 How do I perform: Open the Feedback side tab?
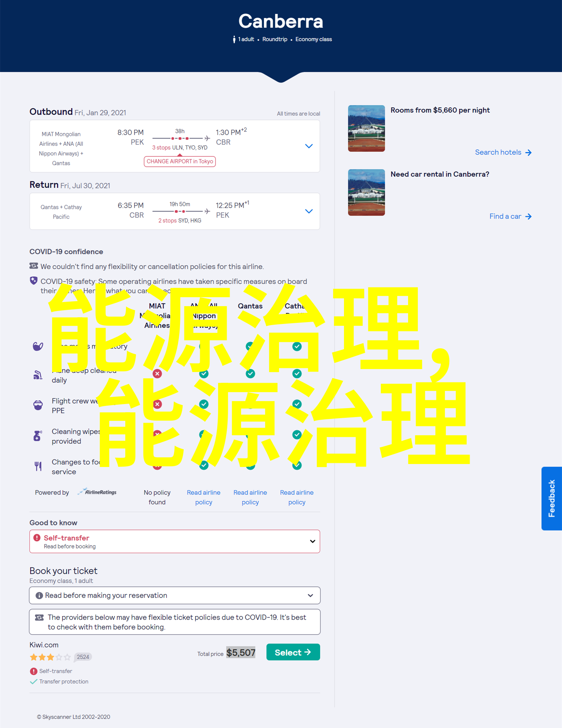coord(552,498)
